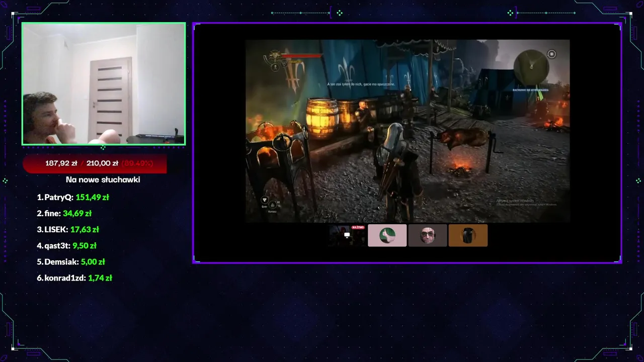Click the red health bar in the HUD
Screen dimensions: 644x362
point(302,56)
